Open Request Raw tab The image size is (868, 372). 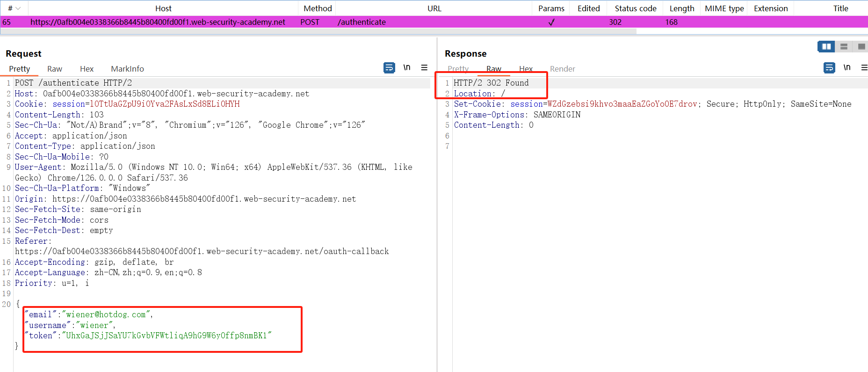(x=55, y=69)
